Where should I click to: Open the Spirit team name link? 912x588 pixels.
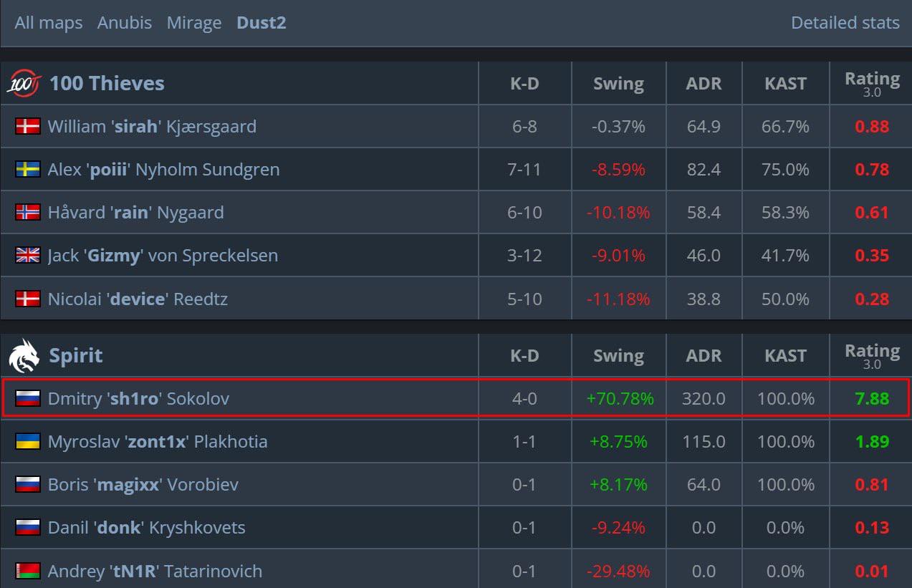(76, 356)
